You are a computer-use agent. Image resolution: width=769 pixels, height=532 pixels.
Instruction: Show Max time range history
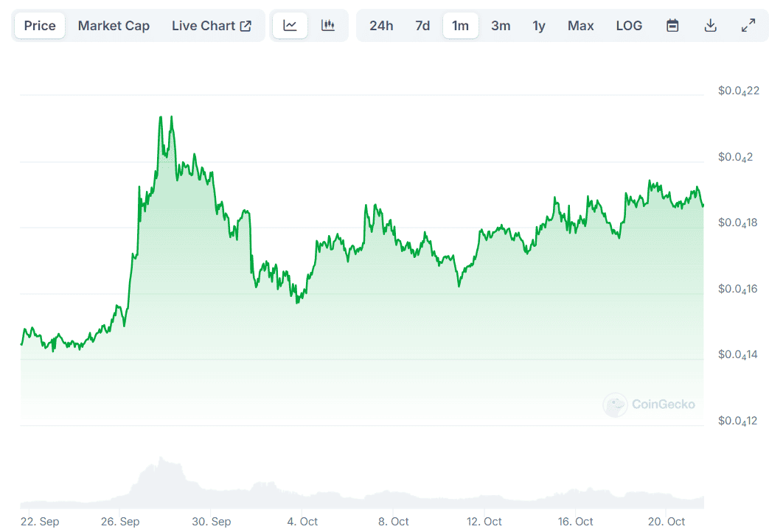(x=580, y=26)
